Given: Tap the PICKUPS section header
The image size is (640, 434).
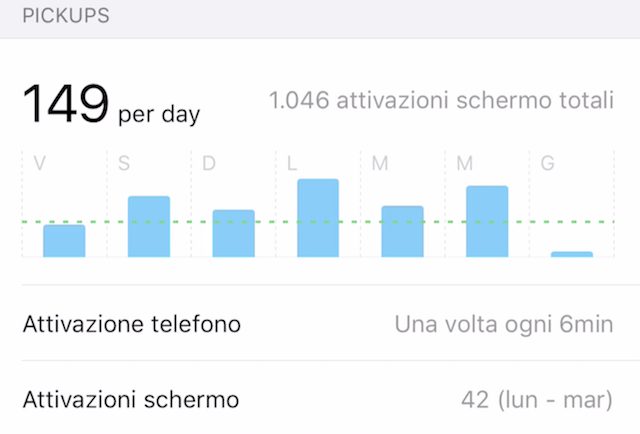Looking at the screenshot, I should 66,16.
